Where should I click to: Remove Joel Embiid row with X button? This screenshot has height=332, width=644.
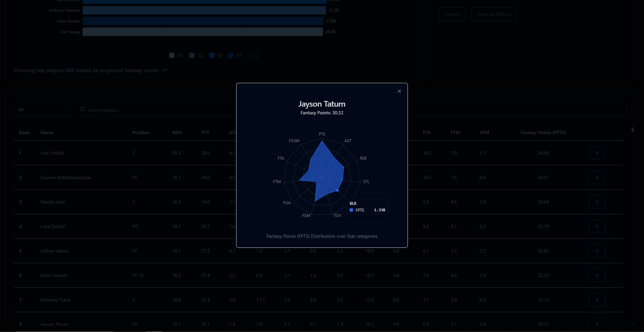597,153
